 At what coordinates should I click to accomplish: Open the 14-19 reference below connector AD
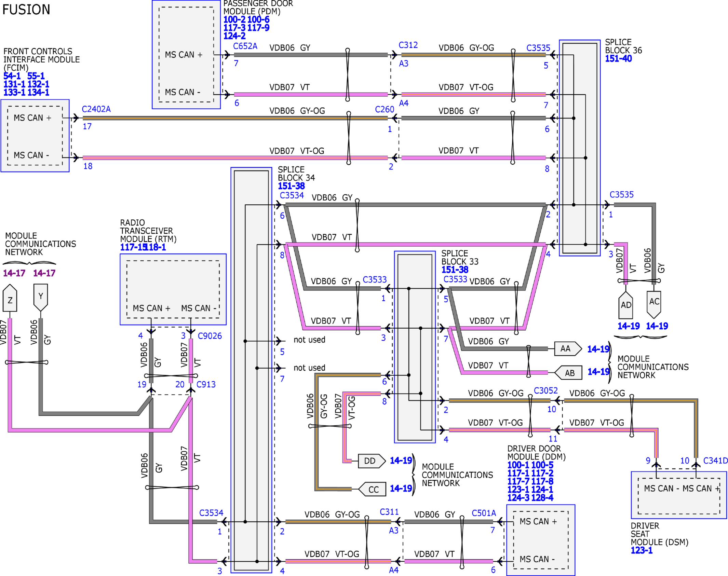629,326
